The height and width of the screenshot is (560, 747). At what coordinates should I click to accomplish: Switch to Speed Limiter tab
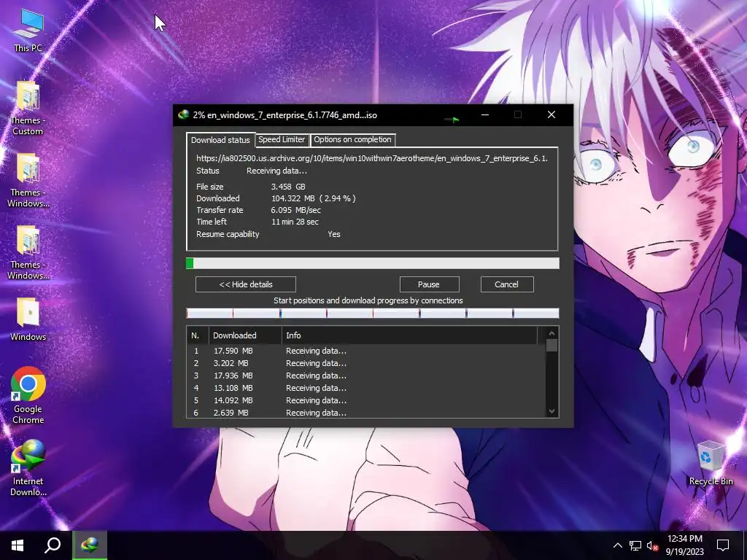click(282, 139)
